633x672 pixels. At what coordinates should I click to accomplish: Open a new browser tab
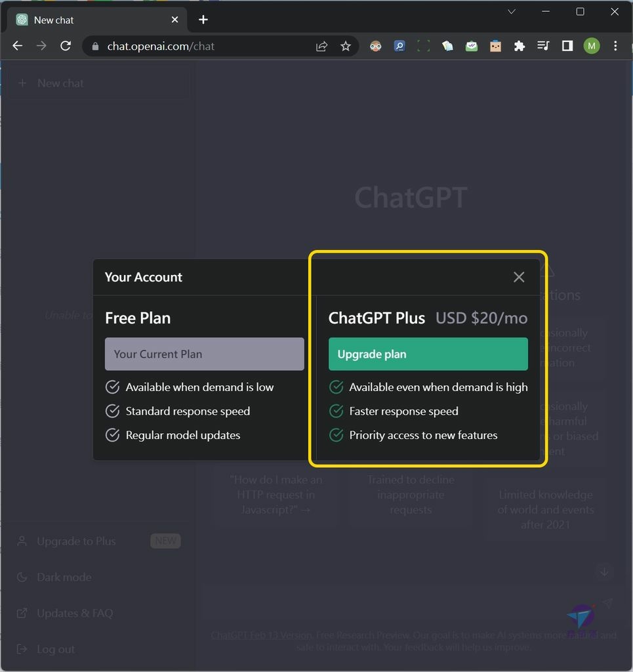[203, 20]
